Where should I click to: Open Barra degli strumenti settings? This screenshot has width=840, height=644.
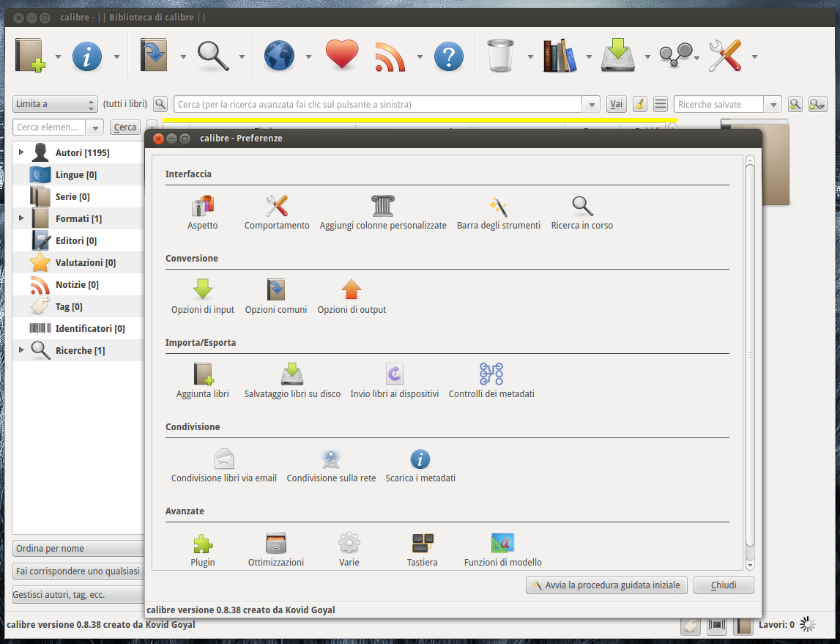point(498,212)
